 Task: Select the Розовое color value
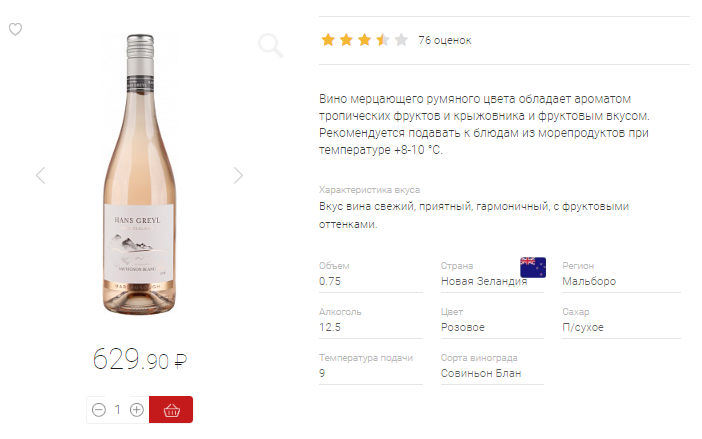[463, 328]
